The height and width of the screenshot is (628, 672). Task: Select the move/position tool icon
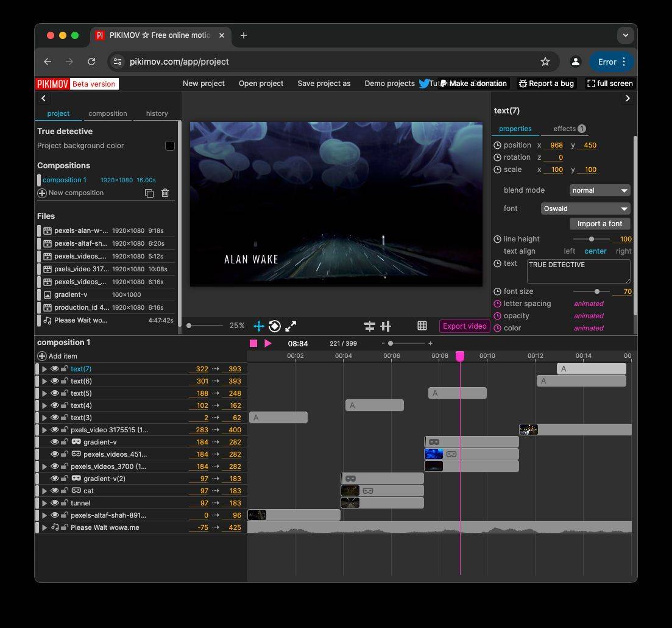click(258, 326)
